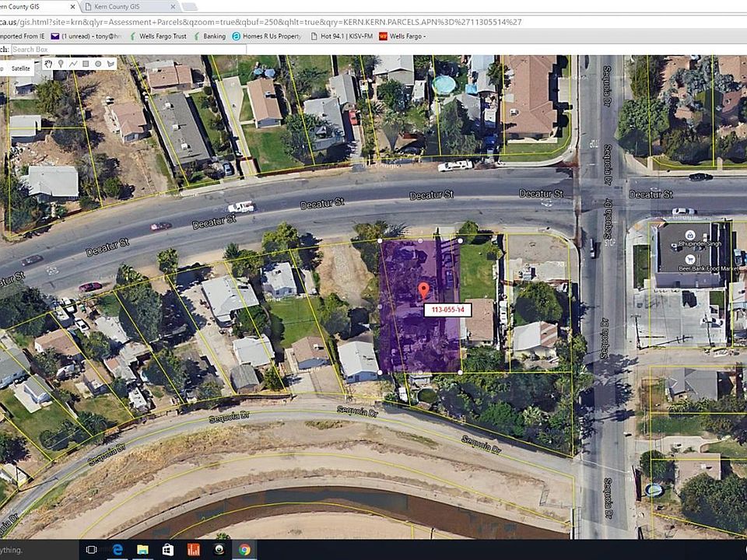Open a new browser tab

[x=189, y=7]
